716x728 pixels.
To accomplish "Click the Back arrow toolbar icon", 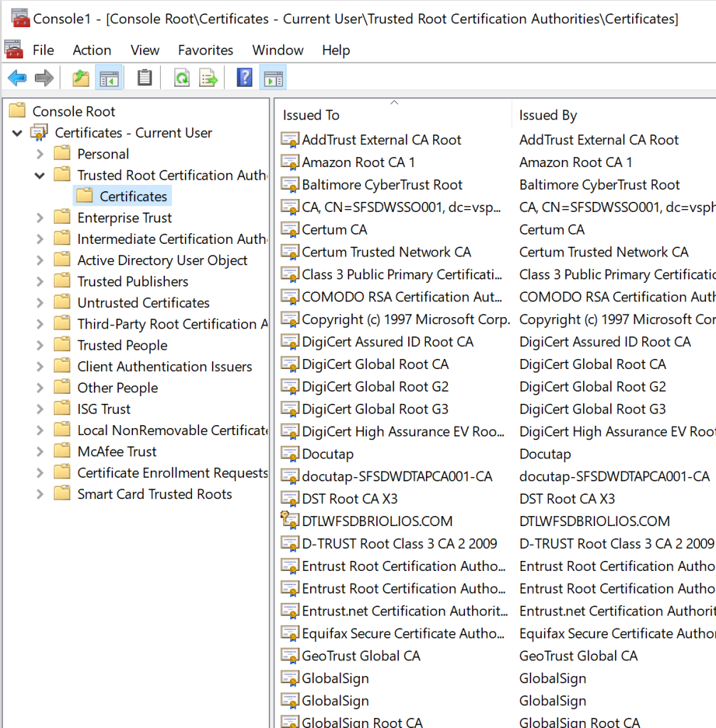I will pyautogui.click(x=18, y=78).
